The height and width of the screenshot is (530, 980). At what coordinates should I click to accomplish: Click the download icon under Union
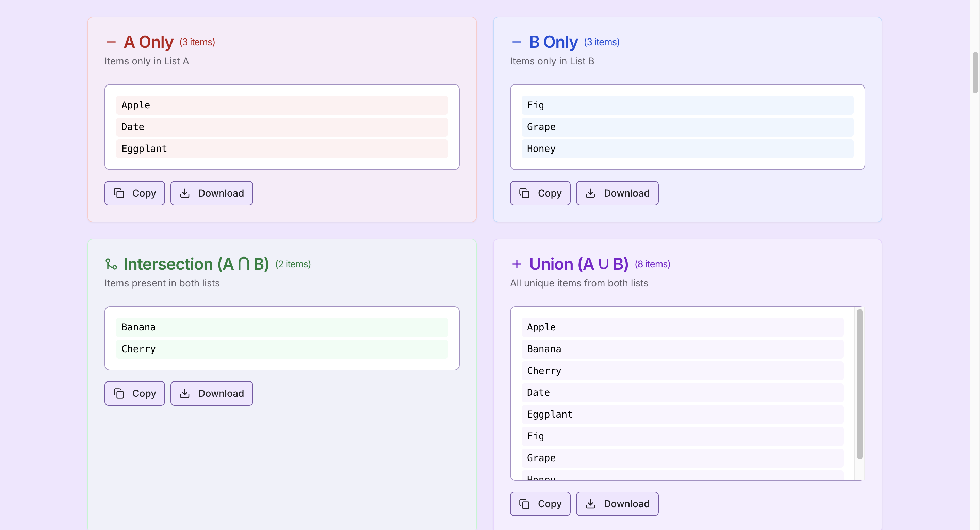click(x=590, y=504)
